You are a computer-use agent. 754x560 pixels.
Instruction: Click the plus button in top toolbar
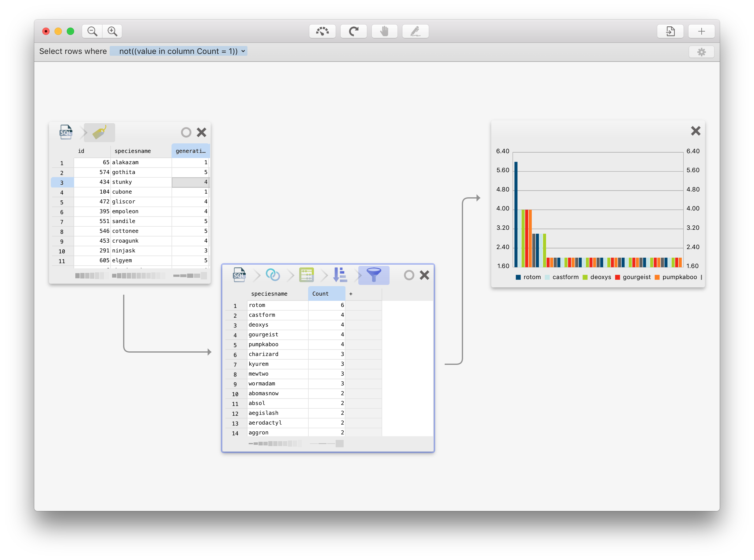pos(701,31)
